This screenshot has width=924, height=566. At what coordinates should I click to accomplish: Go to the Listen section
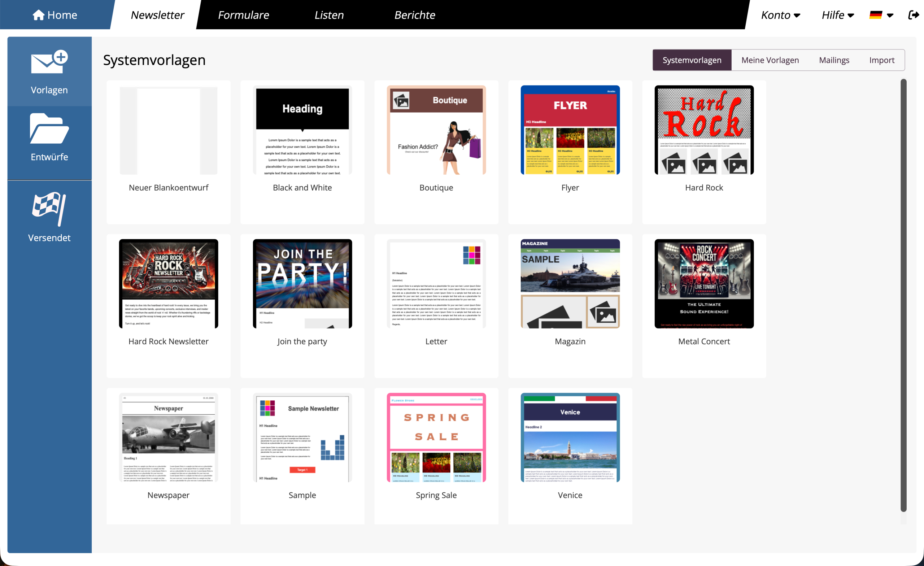329,15
